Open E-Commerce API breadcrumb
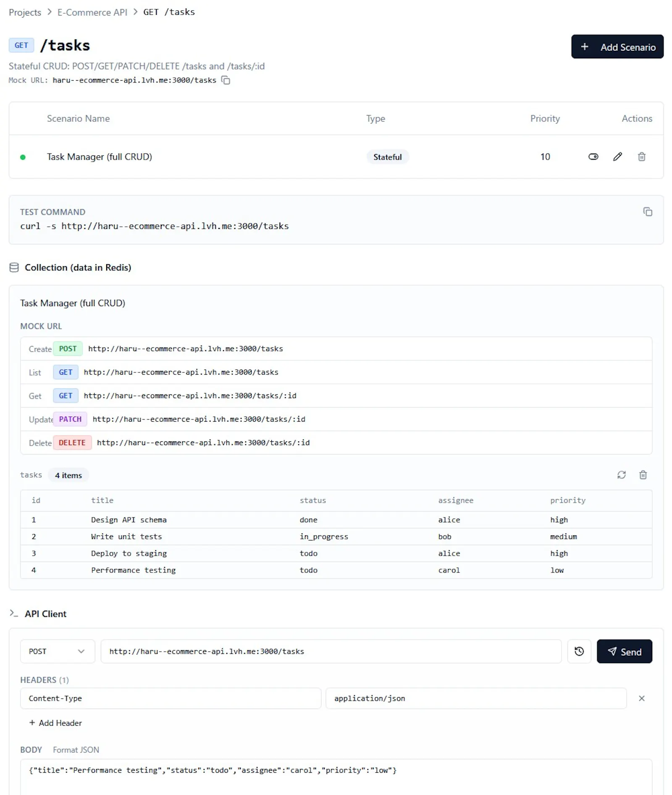Viewport: 672px width, 795px height. (x=92, y=12)
